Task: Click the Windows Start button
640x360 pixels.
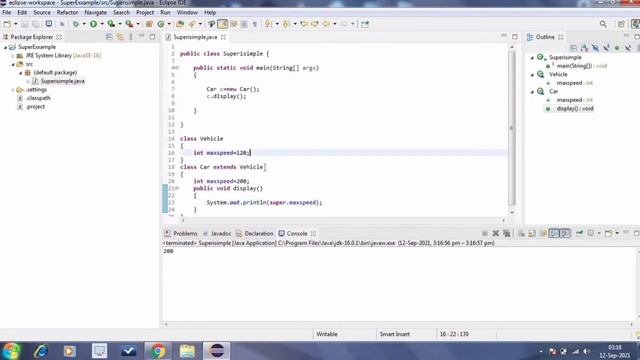Action: click(11, 351)
